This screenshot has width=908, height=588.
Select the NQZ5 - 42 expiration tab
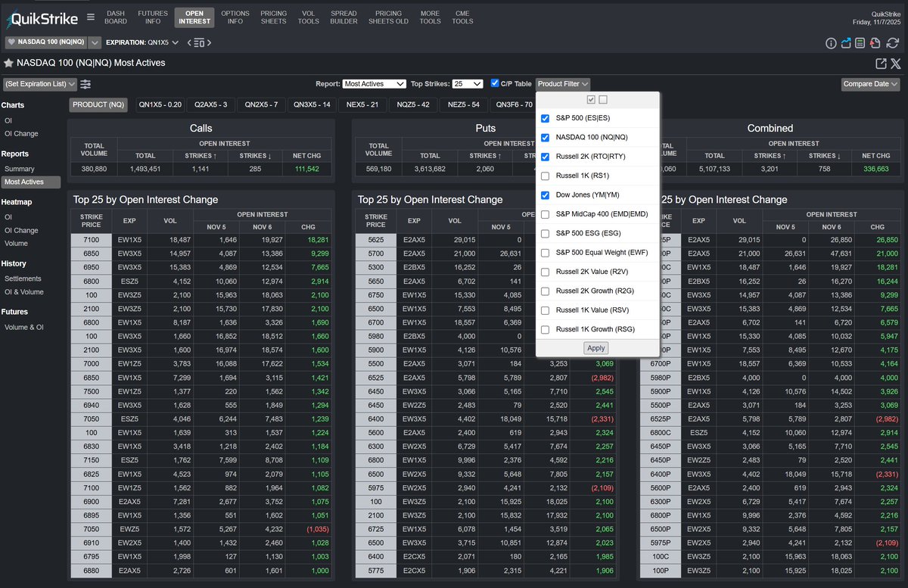(x=413, y=104)
